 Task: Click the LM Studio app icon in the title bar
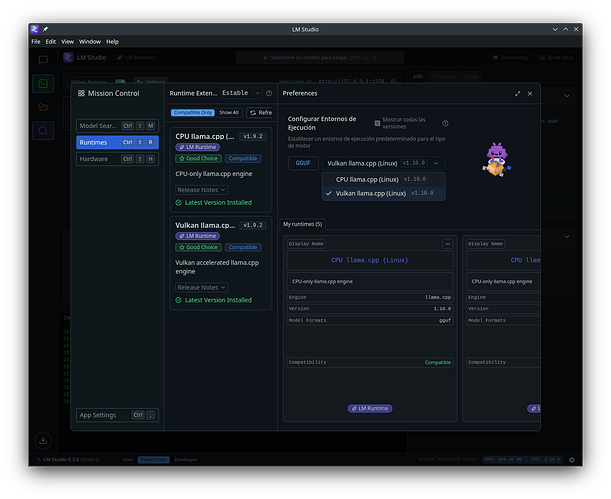pos(35,29)
